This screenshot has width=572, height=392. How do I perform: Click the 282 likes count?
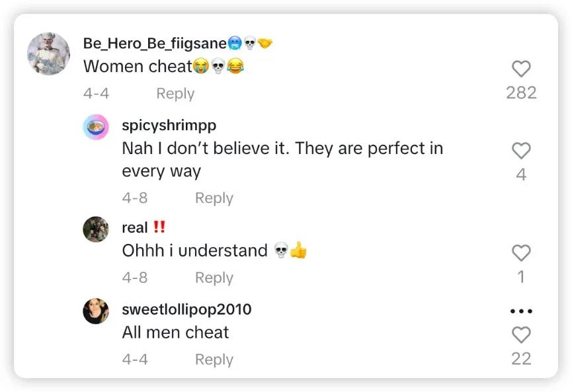click(x=521, y=93)
